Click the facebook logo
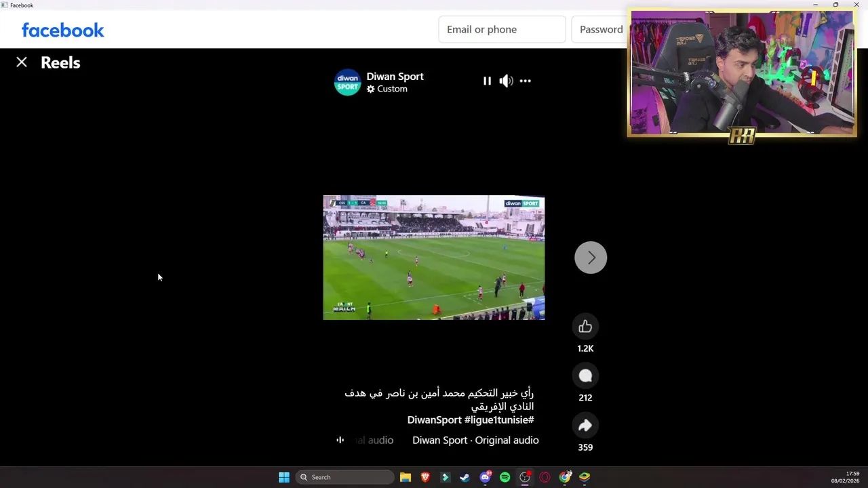 pos(63,30)
